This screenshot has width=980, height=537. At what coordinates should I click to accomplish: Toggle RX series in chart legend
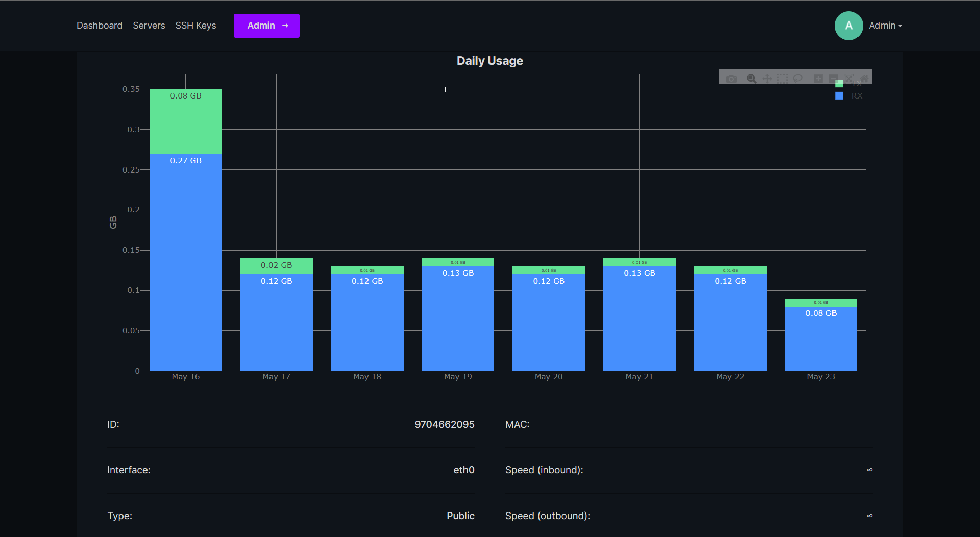[856, 96]
